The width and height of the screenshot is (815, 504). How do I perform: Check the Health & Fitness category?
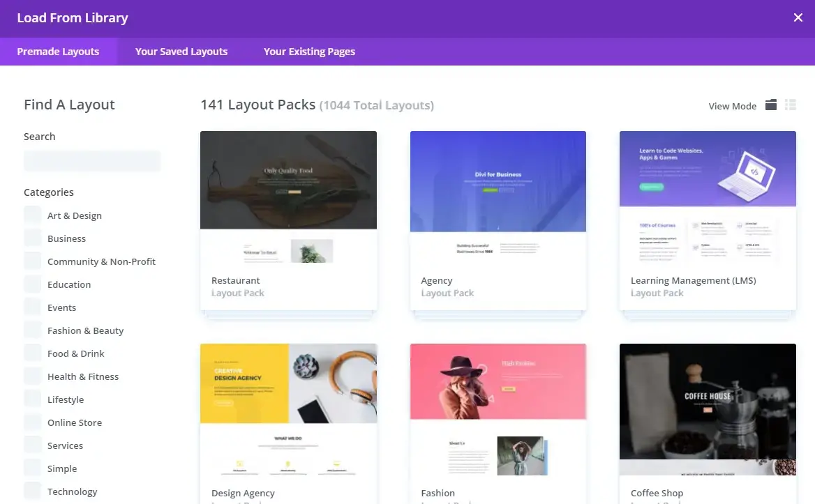click(x=32, y=376)
